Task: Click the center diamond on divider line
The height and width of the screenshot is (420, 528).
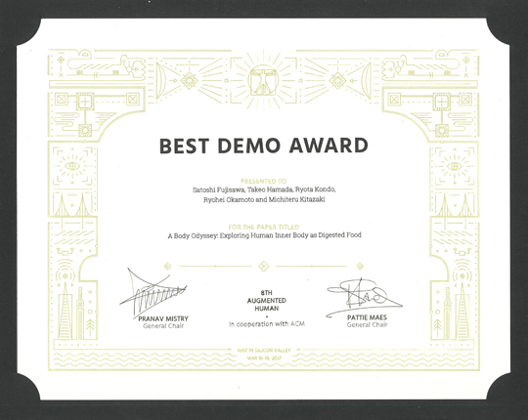Action: (x=263, y=267)
